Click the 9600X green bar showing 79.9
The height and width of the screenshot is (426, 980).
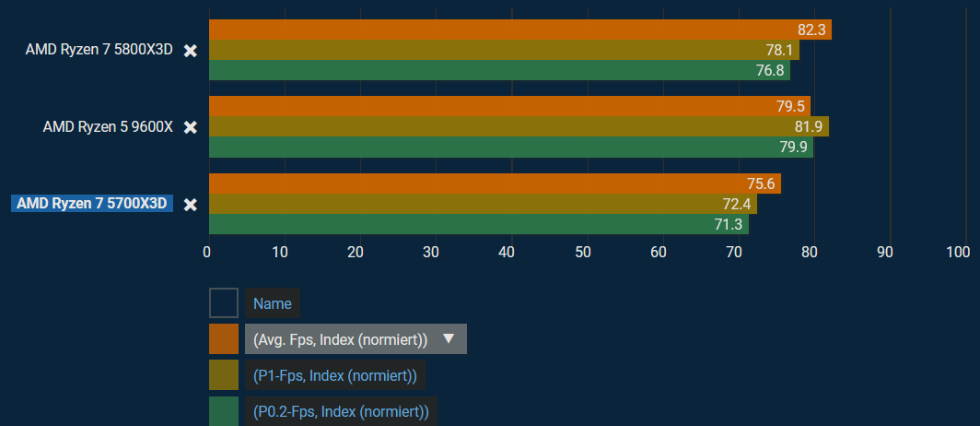tap(511, 147)
